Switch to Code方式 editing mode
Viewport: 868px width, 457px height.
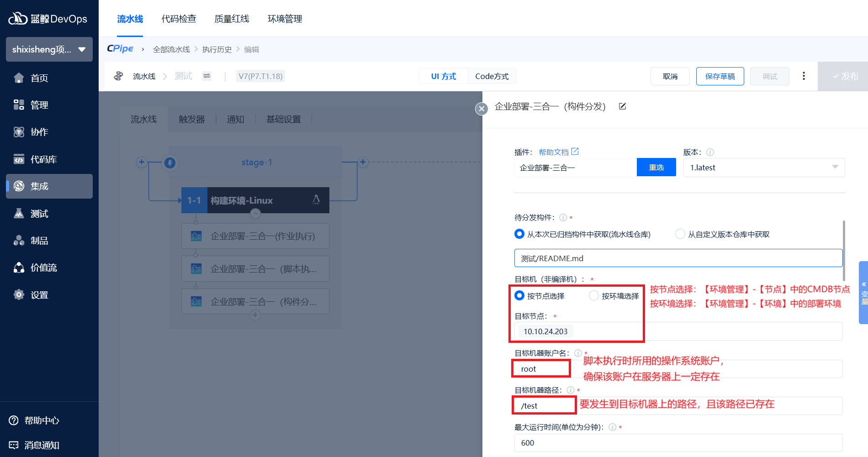pyautogui.click(x=492, y=76)
